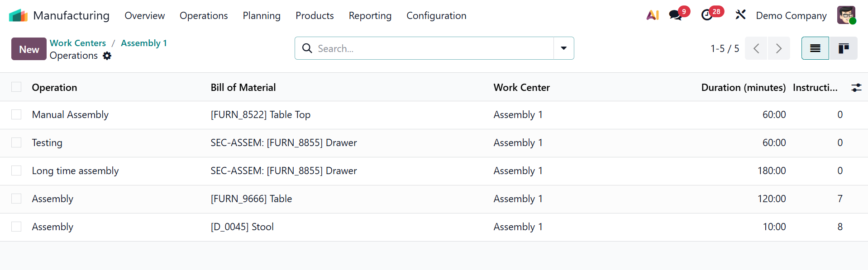The width and height of the screenshot is (868, 270).
Task: Open the Configuration menu
Action: 436,15
